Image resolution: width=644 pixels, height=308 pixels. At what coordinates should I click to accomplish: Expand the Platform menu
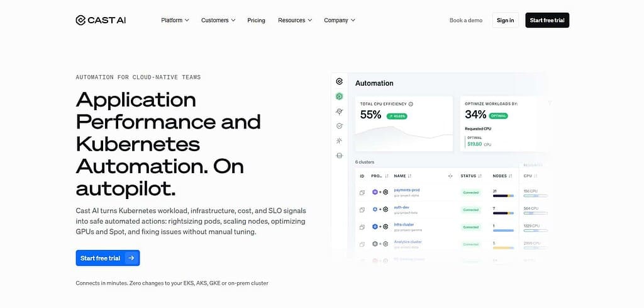click(x=175, y=20)
